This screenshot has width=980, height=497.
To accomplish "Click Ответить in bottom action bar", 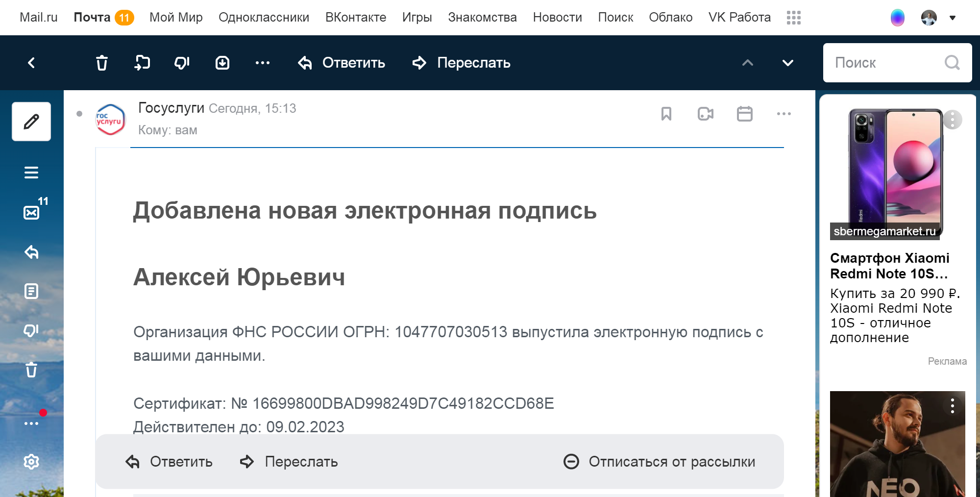I will click(x=169, y=462).
